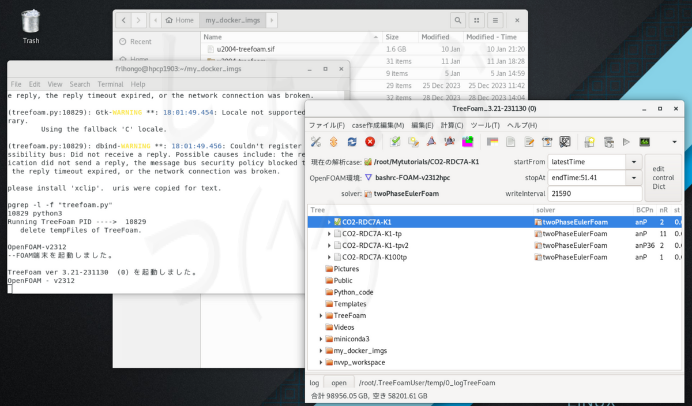Click the search icon in file manager
The image size is (692, 406).
pos(458,20)
